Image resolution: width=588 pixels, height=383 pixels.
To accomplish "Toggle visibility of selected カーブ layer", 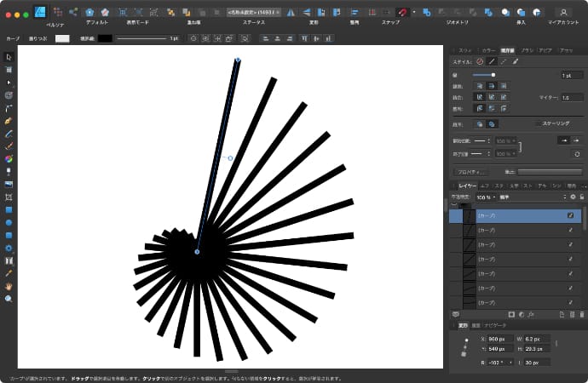I will pos(570,216).
